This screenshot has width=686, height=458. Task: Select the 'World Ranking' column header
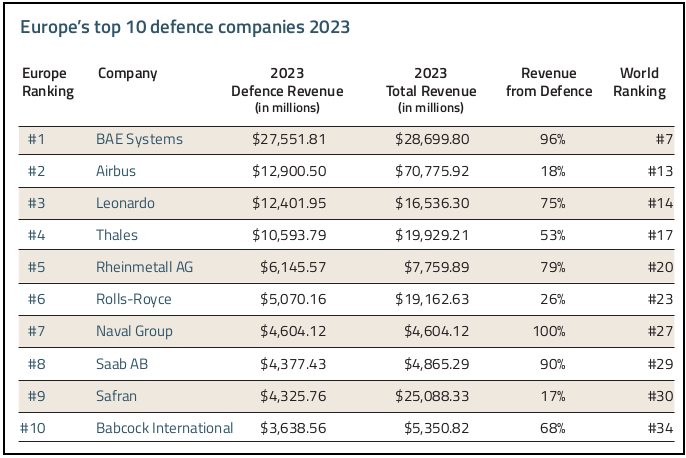(639, 82)
